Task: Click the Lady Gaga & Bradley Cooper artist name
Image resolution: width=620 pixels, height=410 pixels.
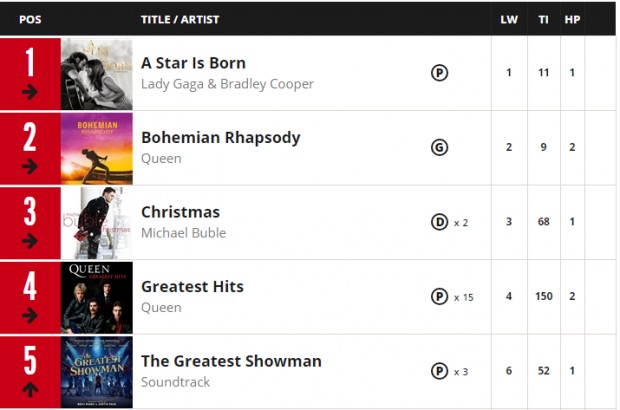Action: [x=227, y=84]
